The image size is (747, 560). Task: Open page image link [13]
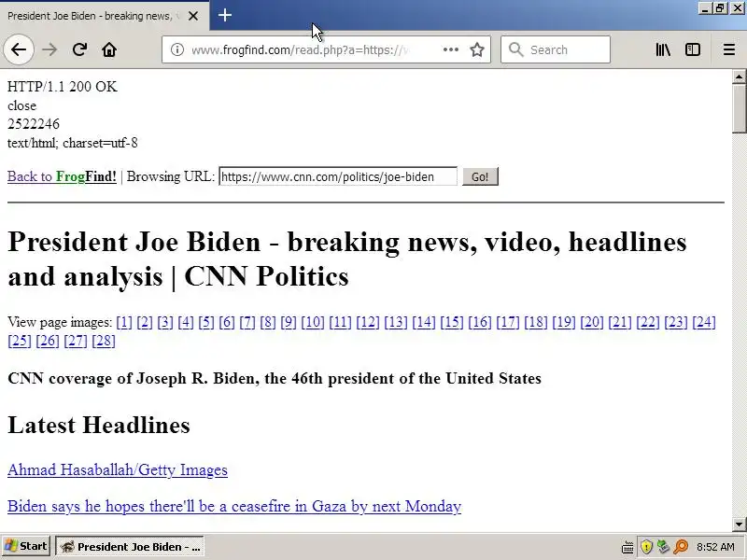coord(396,322)
